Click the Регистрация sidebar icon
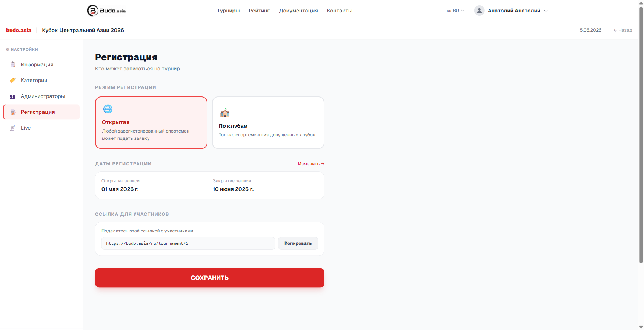Viewport: 644px width, 330px height. tap(13, 112)
